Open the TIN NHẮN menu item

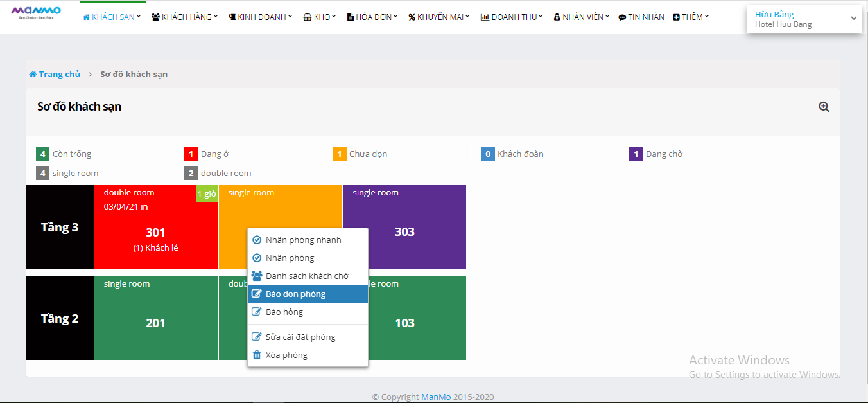coord(641,17)
